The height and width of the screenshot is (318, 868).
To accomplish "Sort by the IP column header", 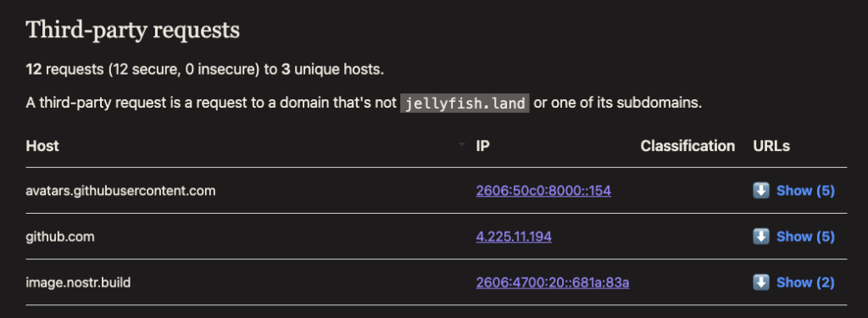I will (x=482, y=146).
